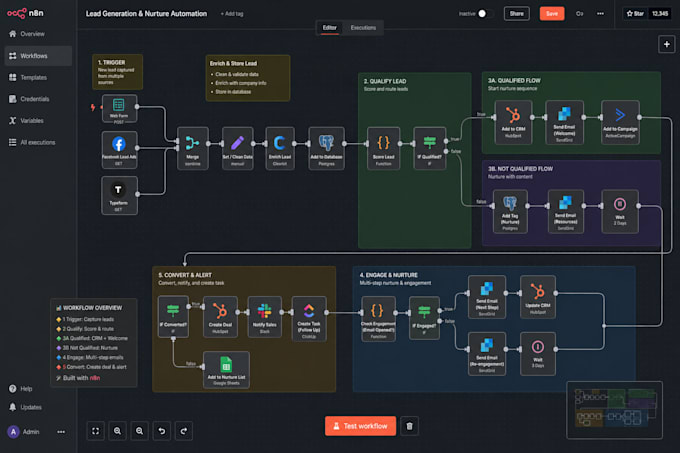The width and height of the screenshot is (680, 453).
Task: Open the Add to Nurture List Google Sheets node
Action: 226,369
